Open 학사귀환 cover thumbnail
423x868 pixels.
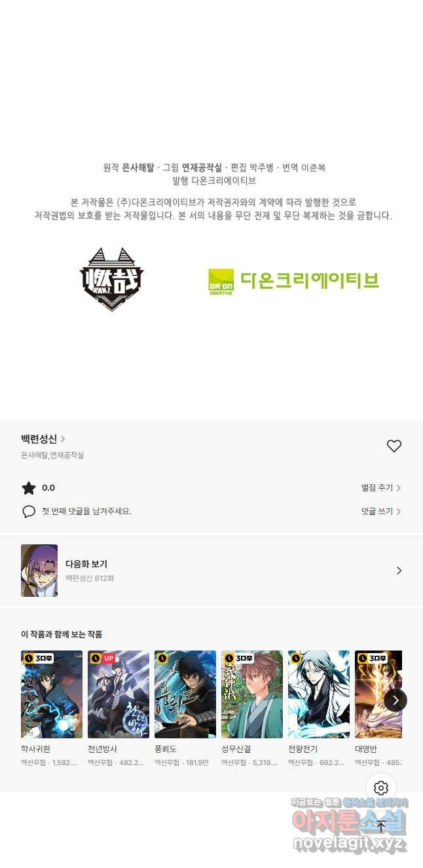pyautogui.click(x=52, y=694)
